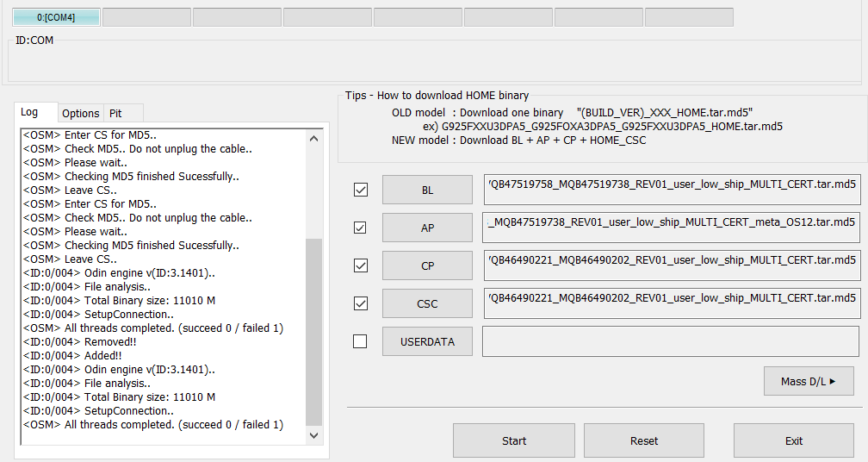Image resolution: width=868 pixels, height=462 pixels.
Task: Click the Reset button
Action: tap(644, 441)
